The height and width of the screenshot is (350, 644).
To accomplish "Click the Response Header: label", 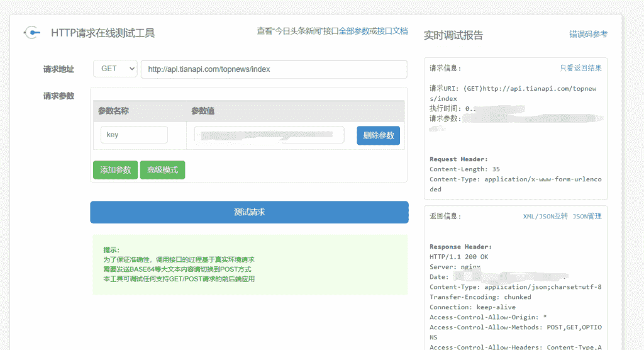I will point(461,247).
